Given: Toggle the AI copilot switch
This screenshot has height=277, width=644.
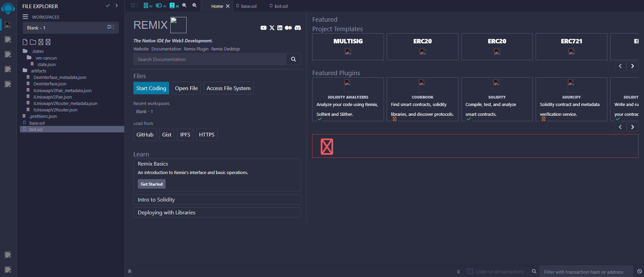Looking at the screenshot, I should tap(161, 5).
